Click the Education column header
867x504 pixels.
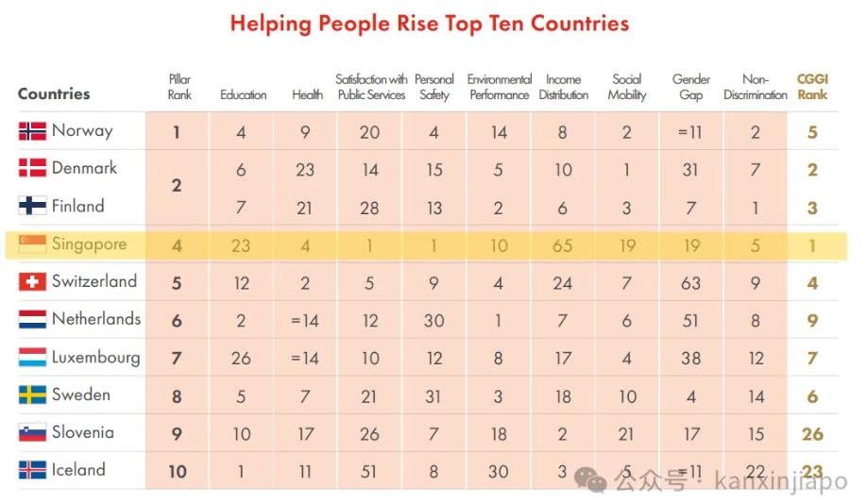click(x=243, y=94)
